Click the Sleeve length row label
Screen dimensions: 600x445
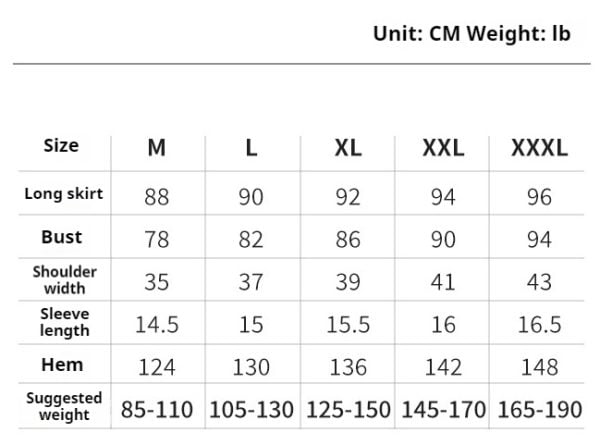[x=65, y=322]
